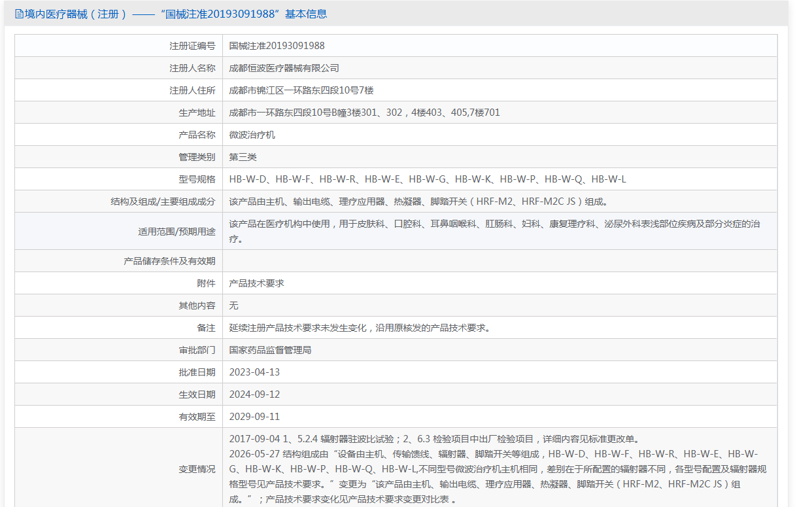Viewport: 812px width, 507px height.
Task: Click production address value with B幢3楼301
Action: pyautogui.click(x=364, y=113)
